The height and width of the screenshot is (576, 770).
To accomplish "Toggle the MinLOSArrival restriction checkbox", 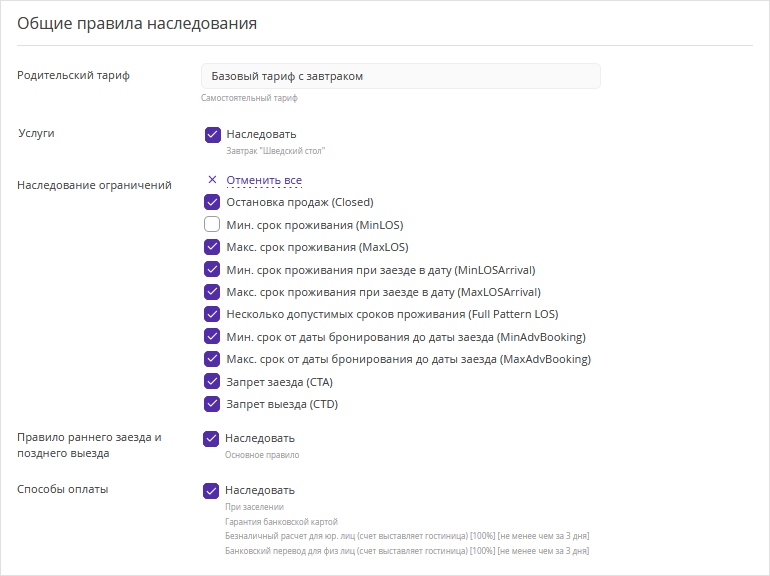I will 212,269.
